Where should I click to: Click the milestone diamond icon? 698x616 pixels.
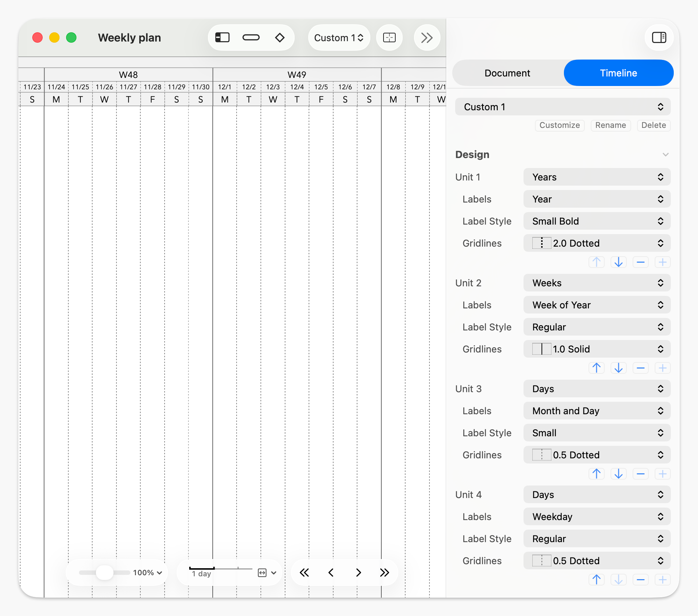coord(280,37)
